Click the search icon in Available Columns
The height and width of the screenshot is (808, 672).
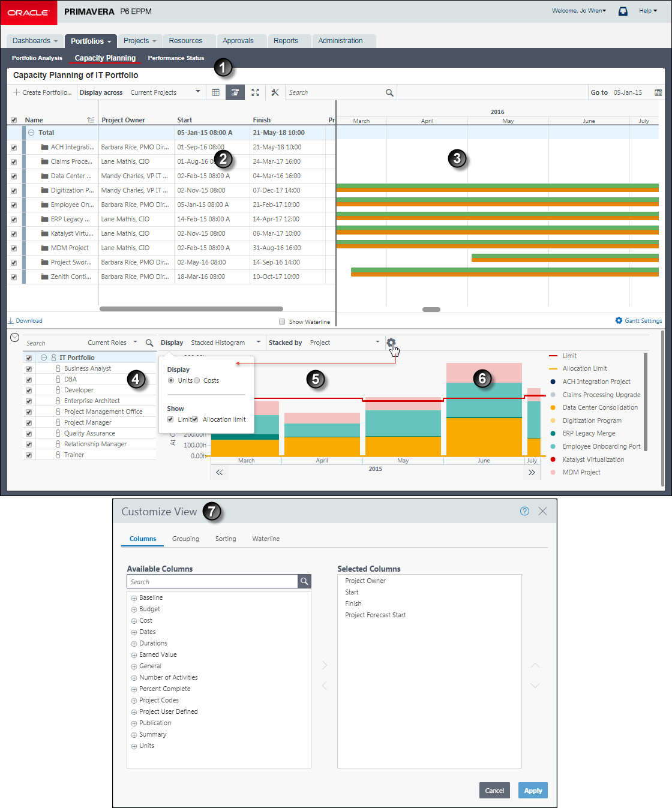tap(304, 581)
